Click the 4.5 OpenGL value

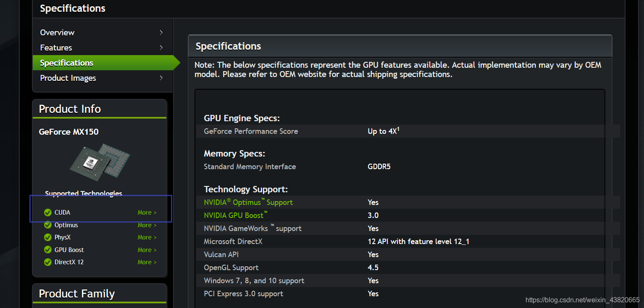click(373, 268)
